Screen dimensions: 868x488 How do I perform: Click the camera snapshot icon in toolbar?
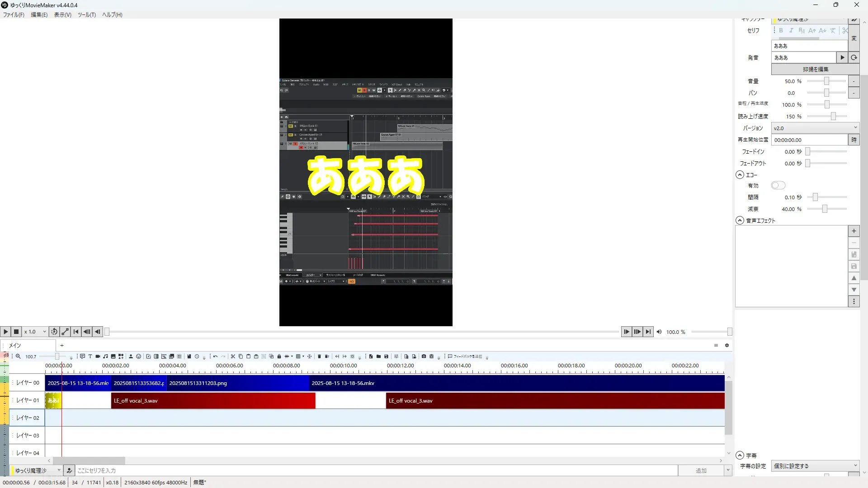pyautogui.click(x=424, y=357)
